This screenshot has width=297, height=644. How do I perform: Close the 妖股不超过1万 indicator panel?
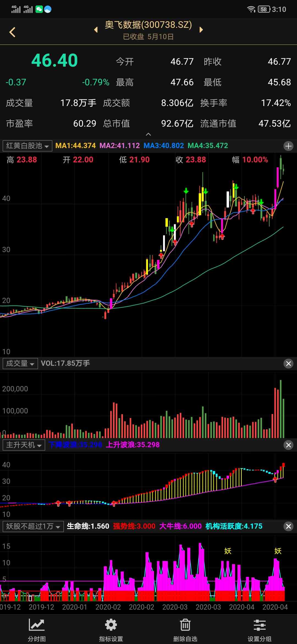point(288,526)
